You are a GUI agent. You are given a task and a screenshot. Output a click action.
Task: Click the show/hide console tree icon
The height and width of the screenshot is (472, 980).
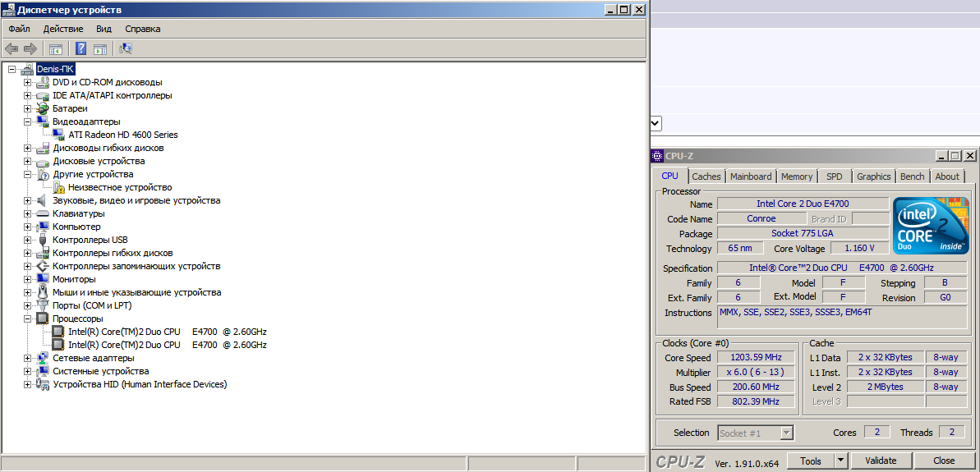[56, 49]
